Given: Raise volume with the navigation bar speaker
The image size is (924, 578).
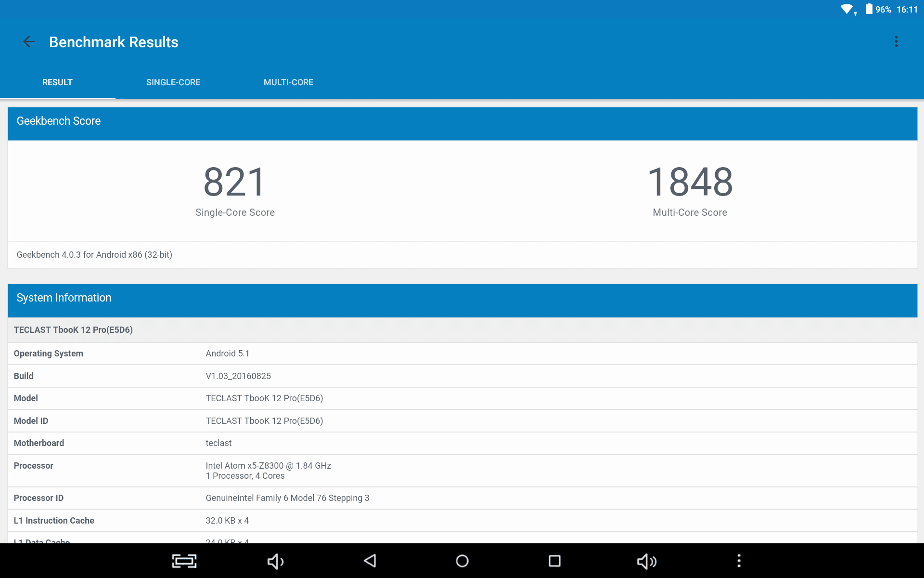Looking at the screenshot, I should click(647, 561).
